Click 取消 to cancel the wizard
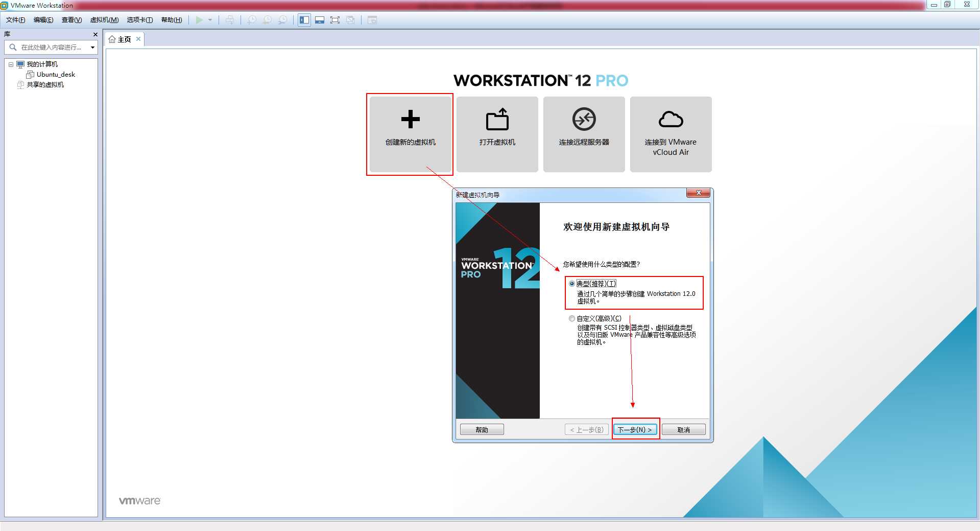 [684, 430]
